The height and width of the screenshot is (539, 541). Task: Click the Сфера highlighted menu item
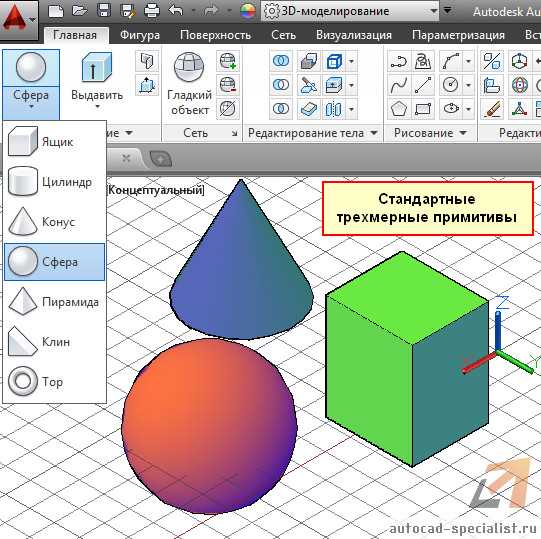point(55,262)
